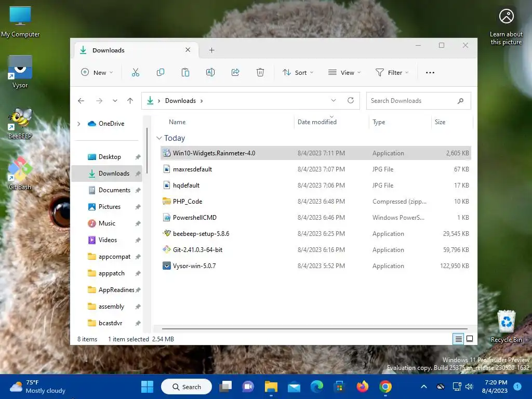Open the Sort dropdown

(298, 72)
